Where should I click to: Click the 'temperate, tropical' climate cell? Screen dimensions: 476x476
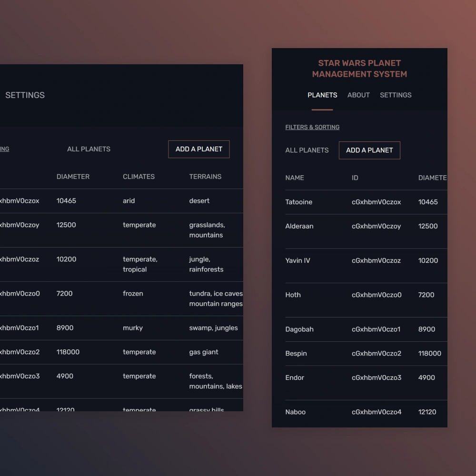(140, 264)
